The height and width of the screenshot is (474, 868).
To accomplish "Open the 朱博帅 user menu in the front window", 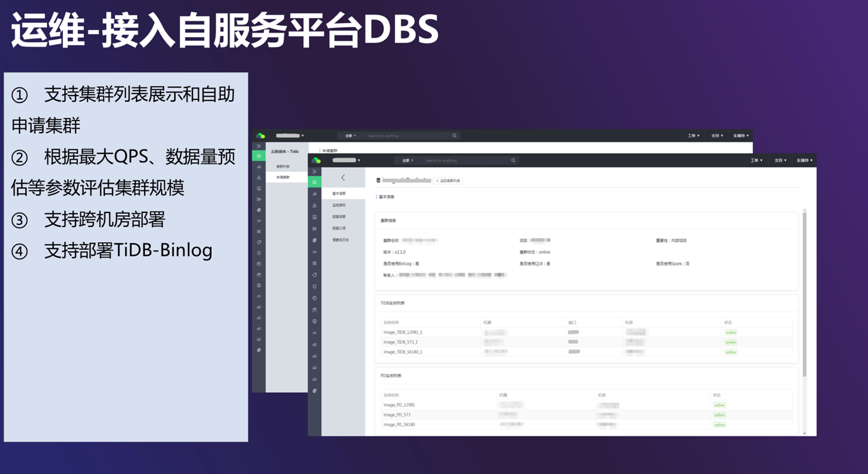I will pyautogui.click(x=804, y=160).
